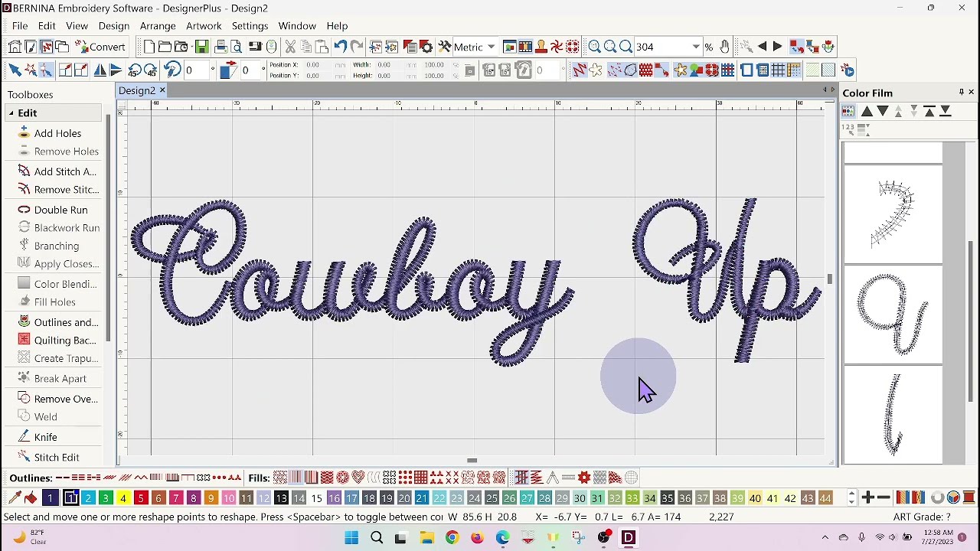
Task: Click the Color Film move-up triangle
Action: tap(867, 112)
